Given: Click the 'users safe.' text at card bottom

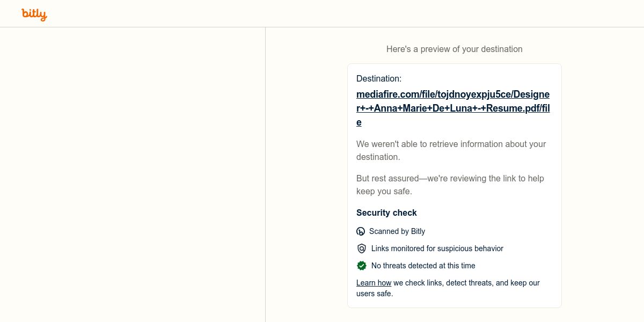Looking at the screenshot, I should click(x=375, y=294).
